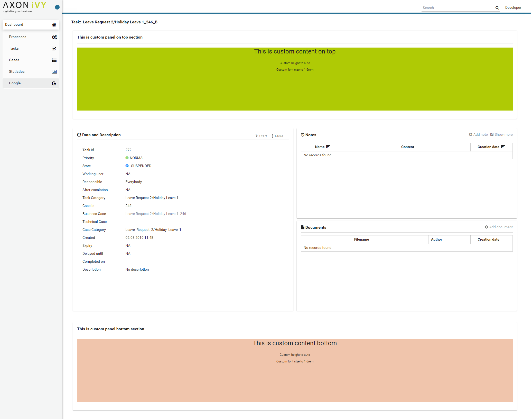Click the Case Category value Leave_Request_2/Holiday_Leave_1

coord(153,230)
